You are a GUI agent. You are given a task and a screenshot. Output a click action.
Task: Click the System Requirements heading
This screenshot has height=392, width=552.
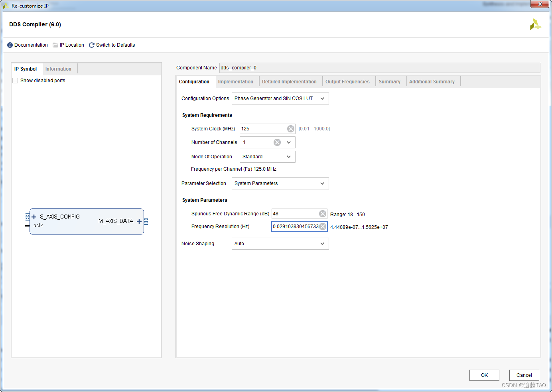207,115
